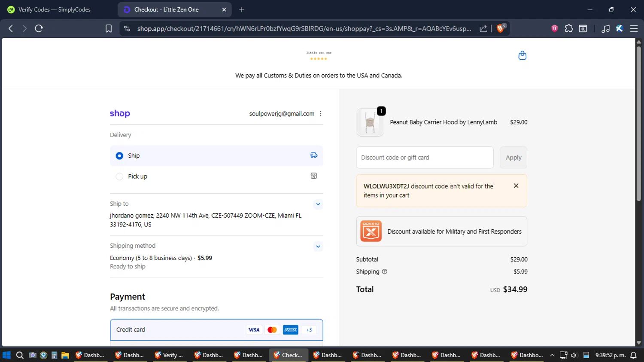Click the browser forward arrow
This screenshot has width=644, height=362.
point(24,28)
